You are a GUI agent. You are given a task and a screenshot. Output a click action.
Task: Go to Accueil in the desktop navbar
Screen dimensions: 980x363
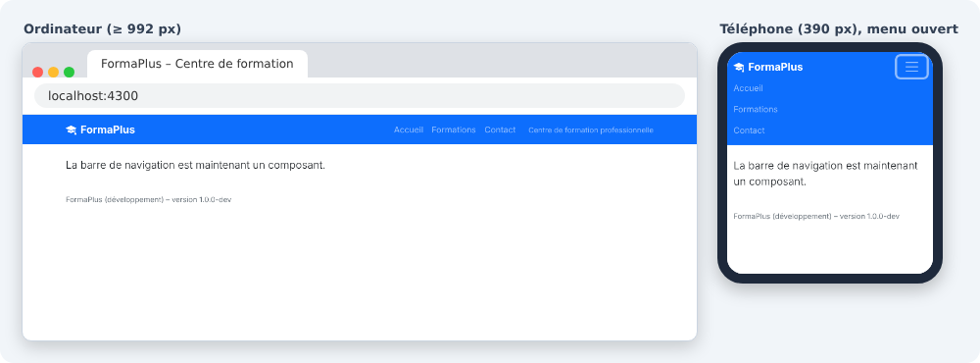click(408, 130)
